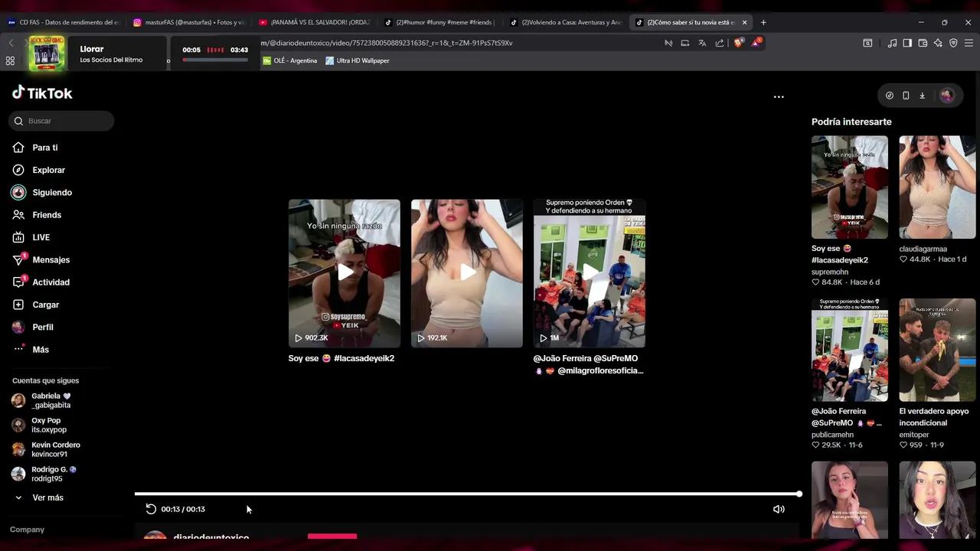Click the get app phone icon
The image size is (980, 551).
[906, 96]
